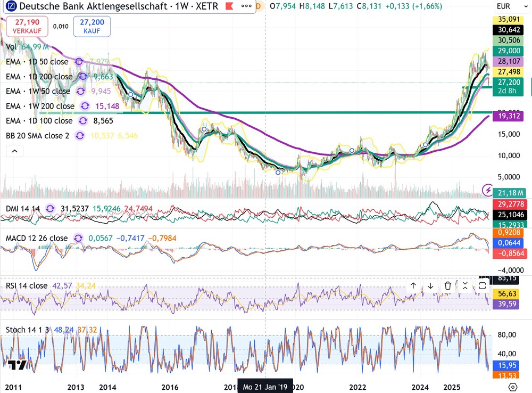Click the Mo 21 Jan '19 date label
Image resolution: width=532 pixels, height=393 pixels.
pyautogui.click(x=264, y=387)
